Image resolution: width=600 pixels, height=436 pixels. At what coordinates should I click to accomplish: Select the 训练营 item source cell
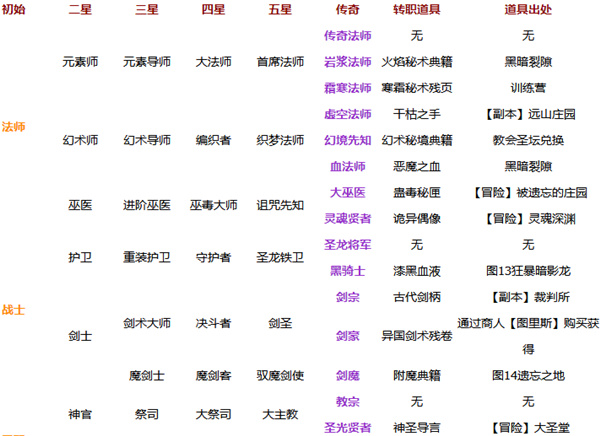527,87
